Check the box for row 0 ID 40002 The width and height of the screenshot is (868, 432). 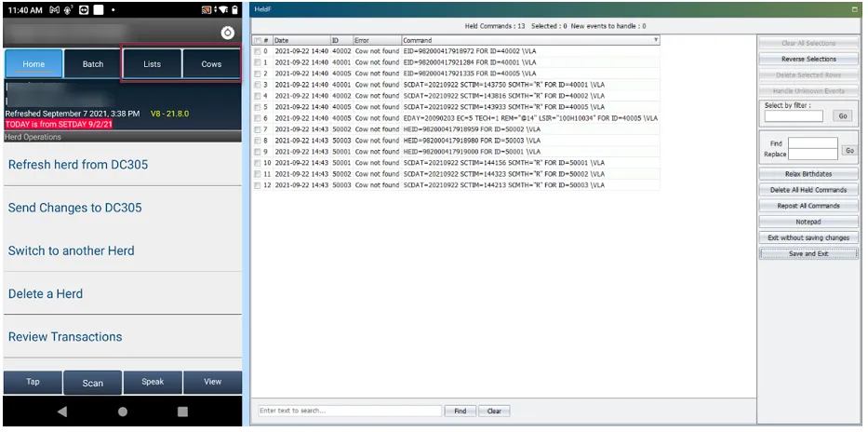tap(257, 51)
